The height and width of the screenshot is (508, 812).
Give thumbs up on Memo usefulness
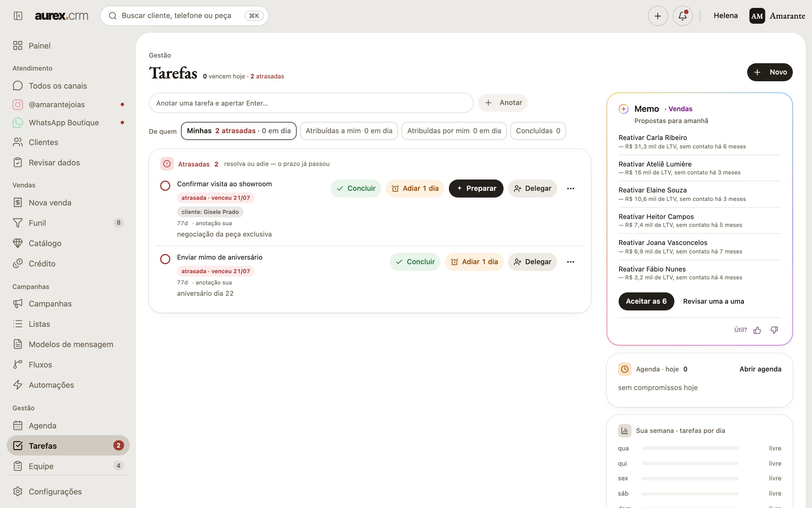[x=757, y=330]
